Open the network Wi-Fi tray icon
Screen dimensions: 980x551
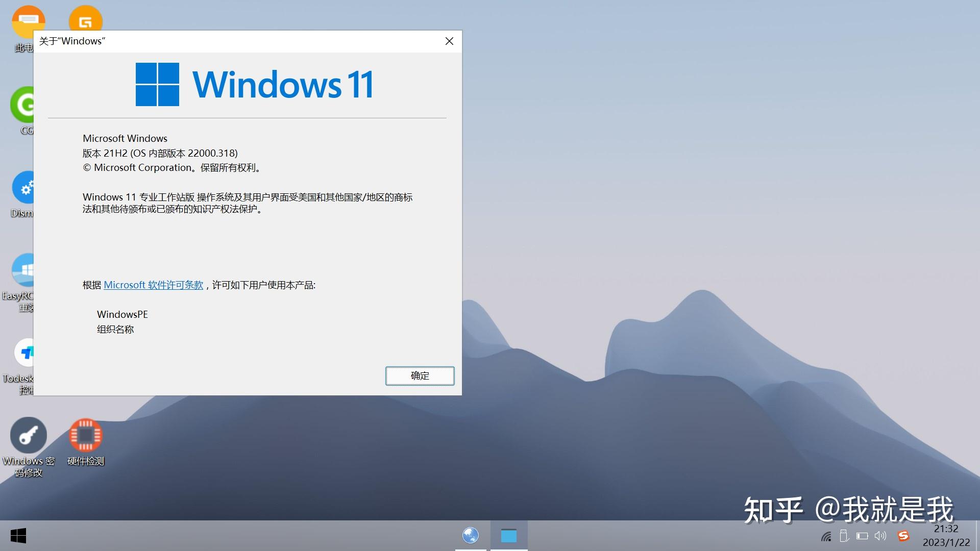tap(826, 536)
